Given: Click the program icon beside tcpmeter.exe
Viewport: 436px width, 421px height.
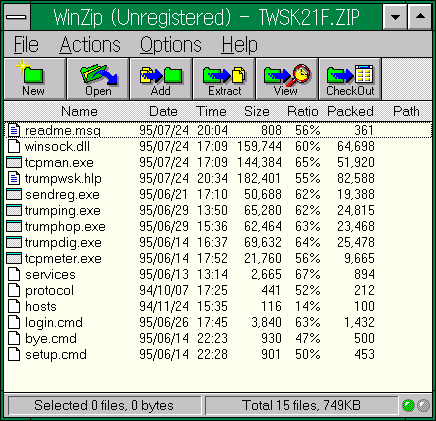Looking at the screenshot, I should click(14, 258).
